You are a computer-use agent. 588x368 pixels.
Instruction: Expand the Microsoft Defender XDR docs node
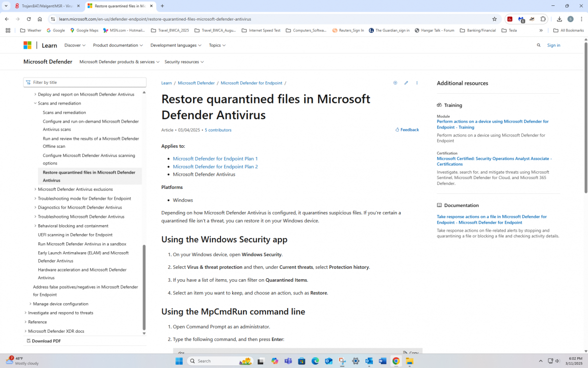tap(25, 331)
